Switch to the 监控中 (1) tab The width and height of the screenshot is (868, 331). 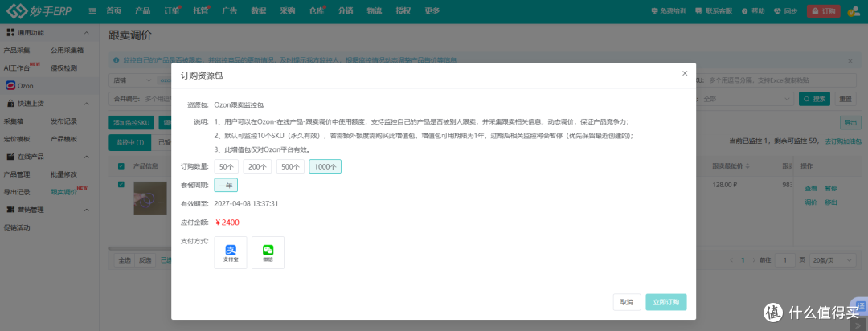(x=129, y=142)
